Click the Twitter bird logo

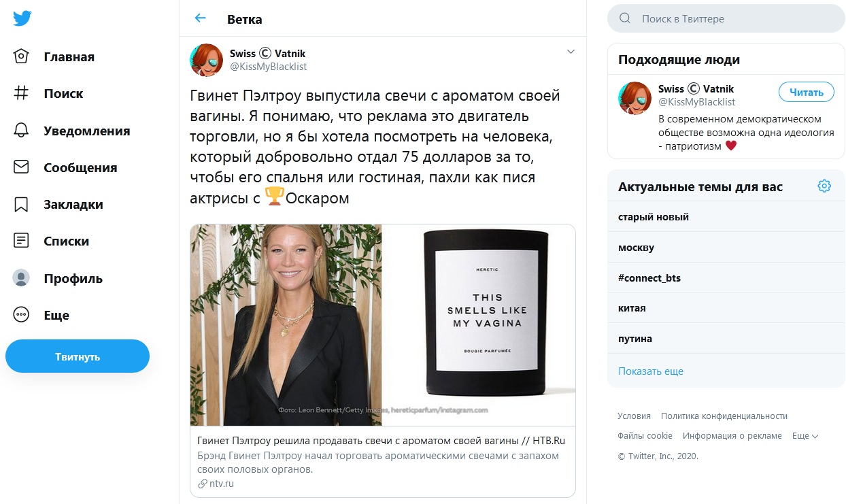click(22, 18)
